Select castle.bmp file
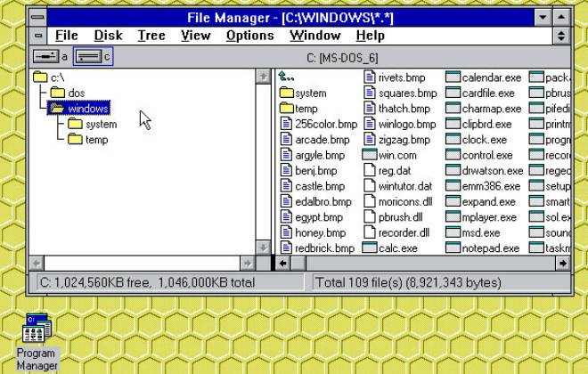 click(x=313, y=186)
